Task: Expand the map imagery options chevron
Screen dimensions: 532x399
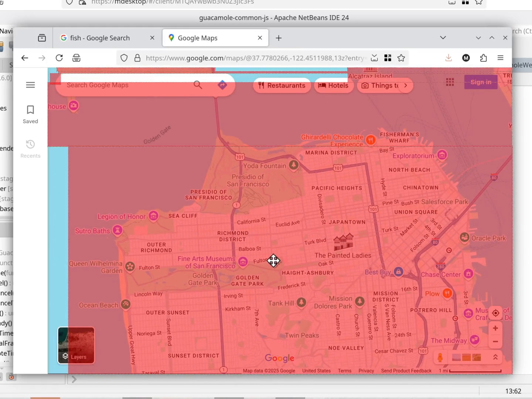Action: tap(495, 357)
